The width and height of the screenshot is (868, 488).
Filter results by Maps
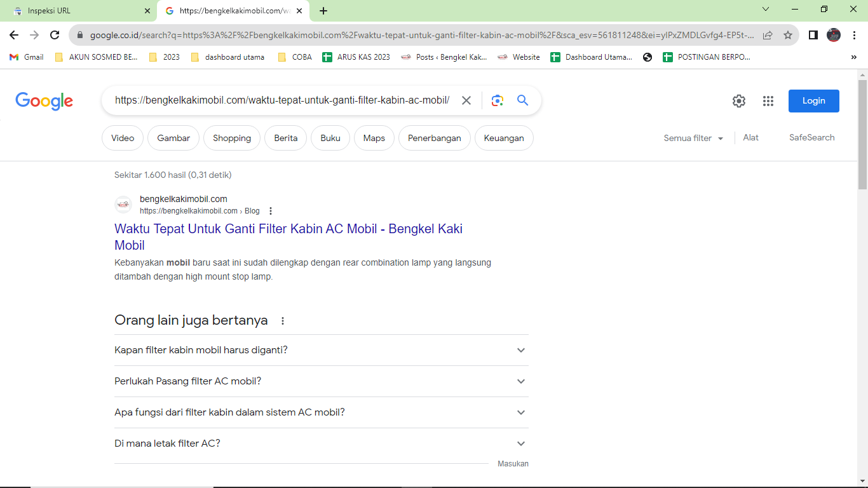(374, 138)
